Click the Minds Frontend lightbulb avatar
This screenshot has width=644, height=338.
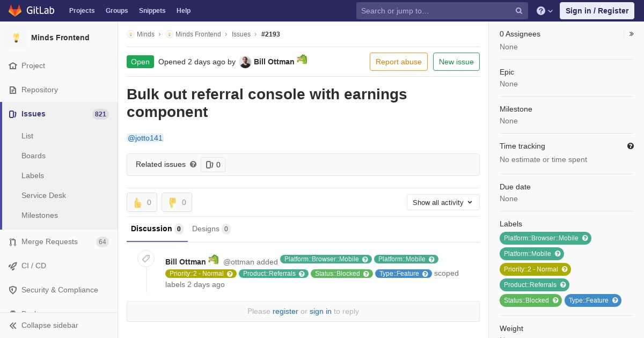coord(16,38)
